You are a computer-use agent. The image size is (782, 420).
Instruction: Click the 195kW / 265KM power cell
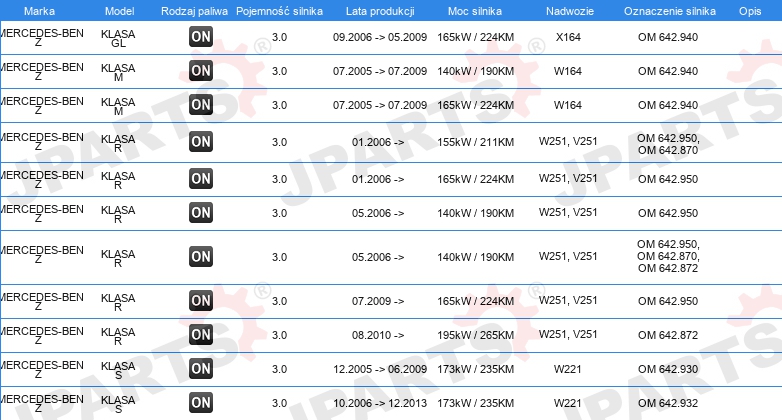pos(475,335)
